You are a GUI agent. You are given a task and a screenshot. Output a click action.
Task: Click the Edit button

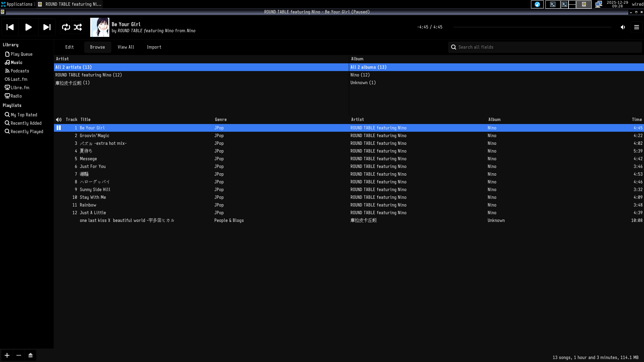click(69, 47)
